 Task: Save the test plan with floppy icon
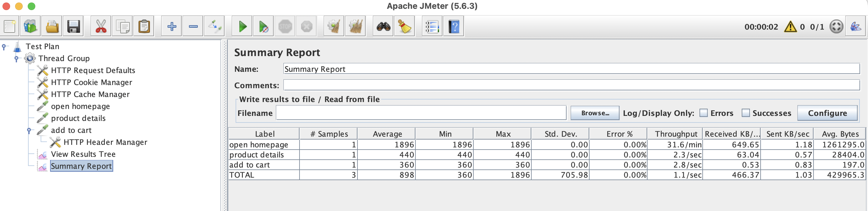pyautogui.click(x=73, y=26)
